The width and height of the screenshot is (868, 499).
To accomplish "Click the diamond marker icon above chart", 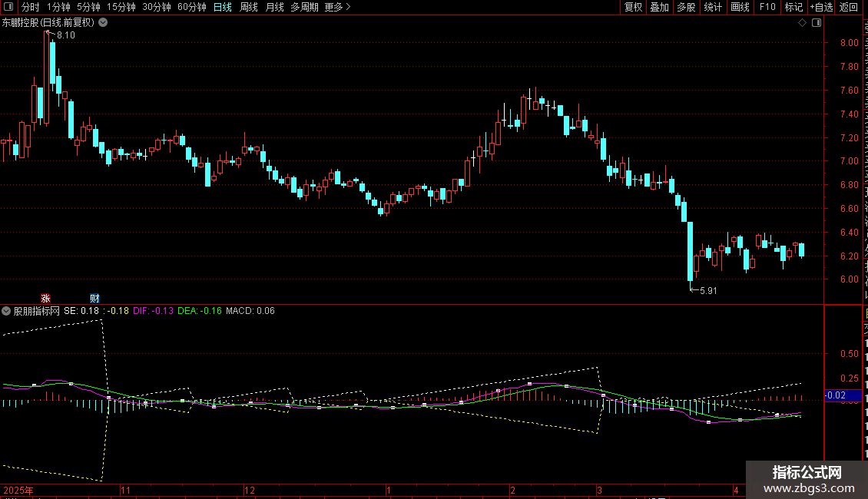I will pyautogui.click(x=802, y=23).
